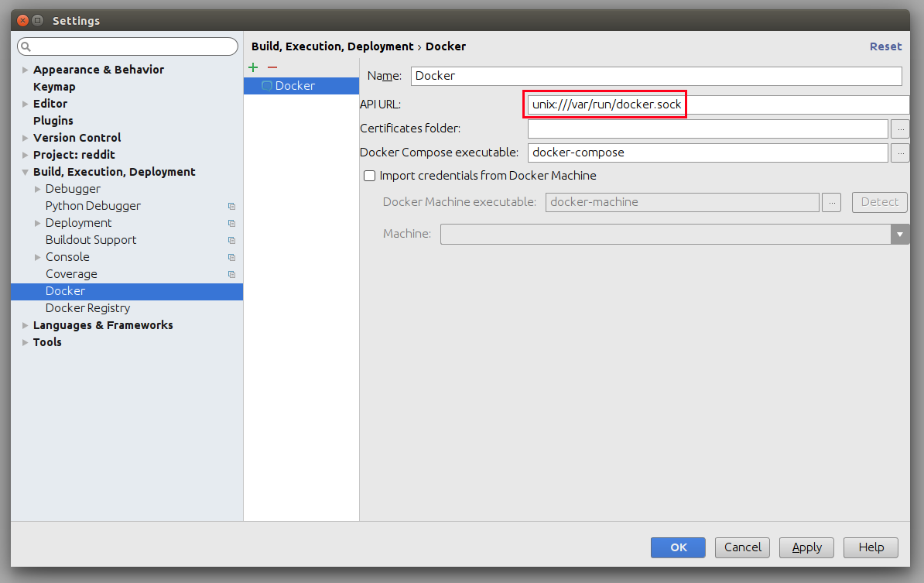Click the Reset link
The image size is (924, 583).
(885, 46)
